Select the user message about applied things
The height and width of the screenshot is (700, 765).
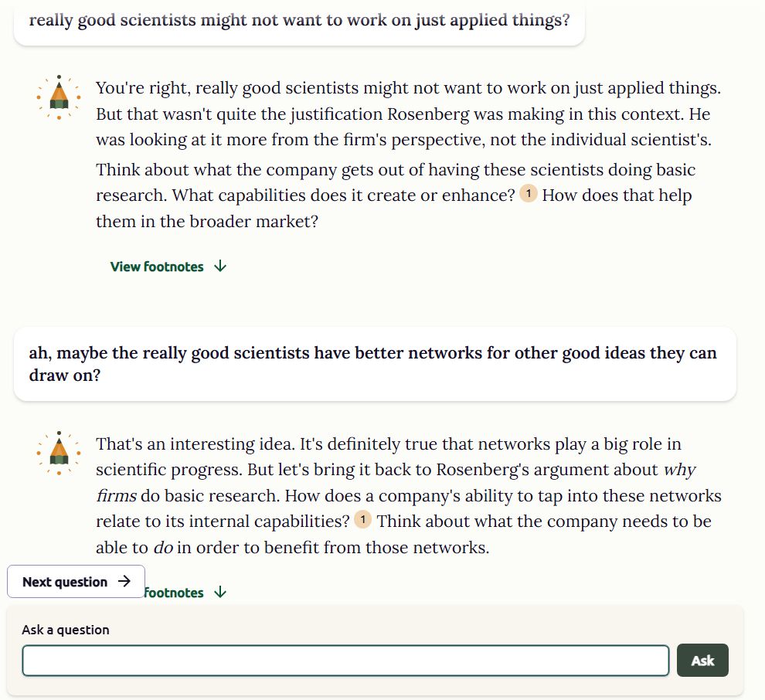[x=298, y=20]
